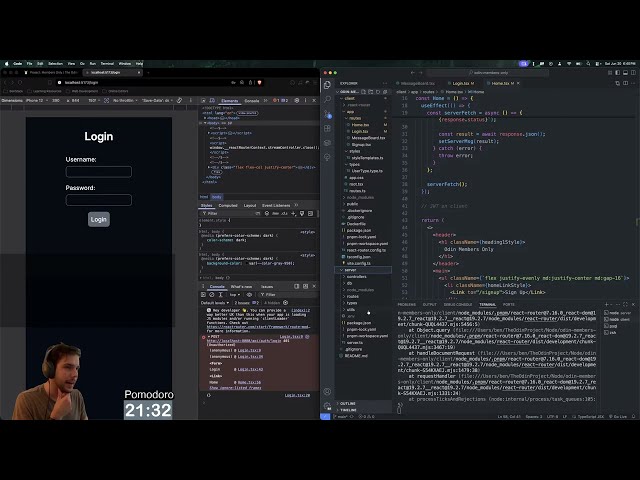Viewport: 640px width, 480px height.
Task: Open the Brave Shields icon in address bar
Action: point(260,82)
